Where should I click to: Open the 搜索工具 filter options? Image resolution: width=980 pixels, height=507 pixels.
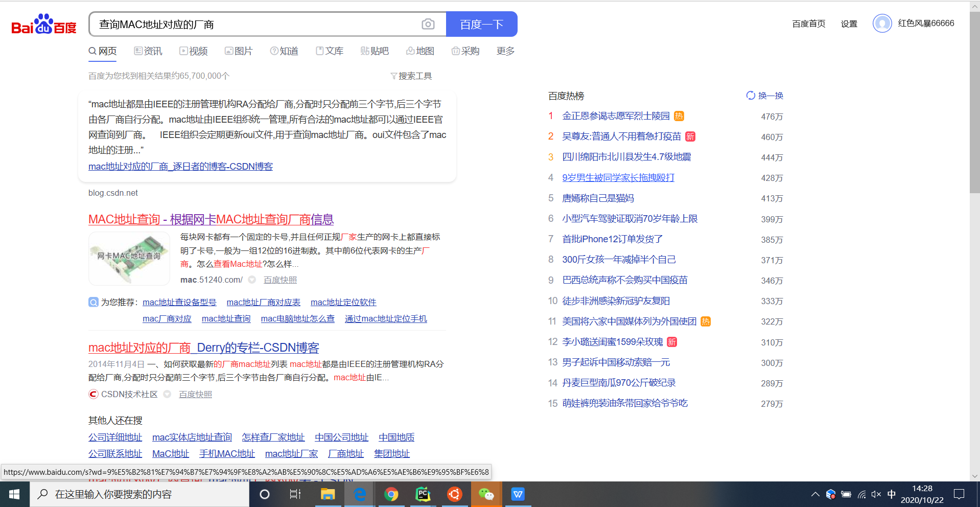[411, 76]
